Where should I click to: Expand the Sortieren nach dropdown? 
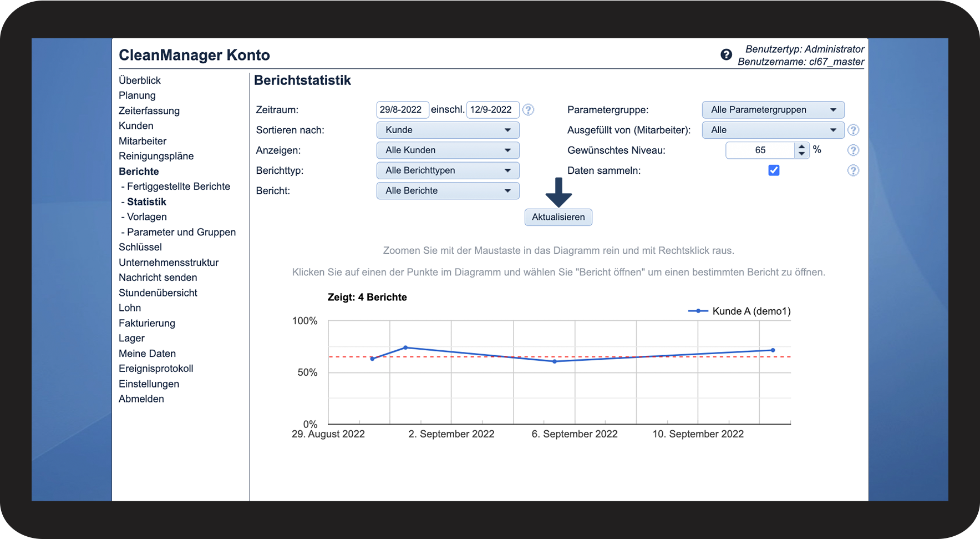(x=448, y=130)
